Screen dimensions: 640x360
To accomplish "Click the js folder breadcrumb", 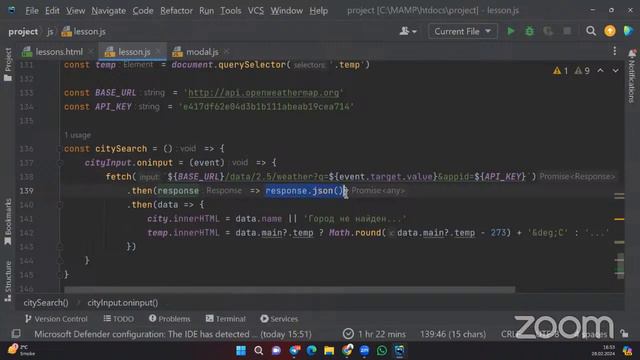I will [x=50, y=31].
